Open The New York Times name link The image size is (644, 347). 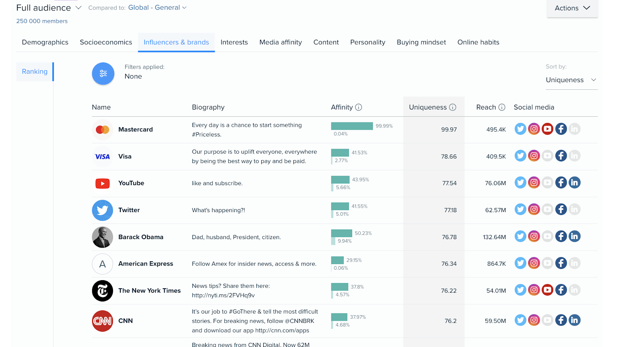click(149, 291)
